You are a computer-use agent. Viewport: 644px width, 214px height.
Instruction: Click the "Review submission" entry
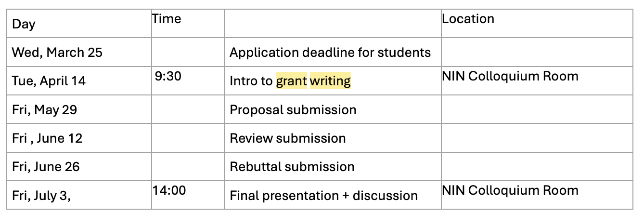288,138
